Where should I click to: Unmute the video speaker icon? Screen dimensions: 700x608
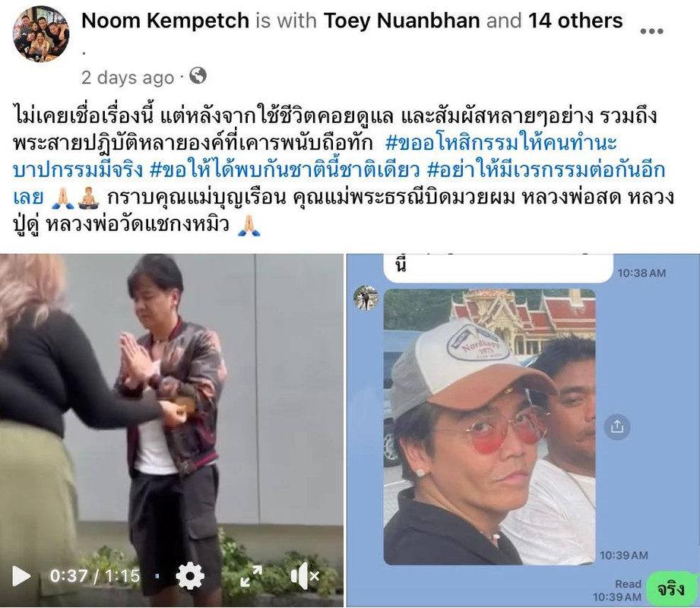305,576
